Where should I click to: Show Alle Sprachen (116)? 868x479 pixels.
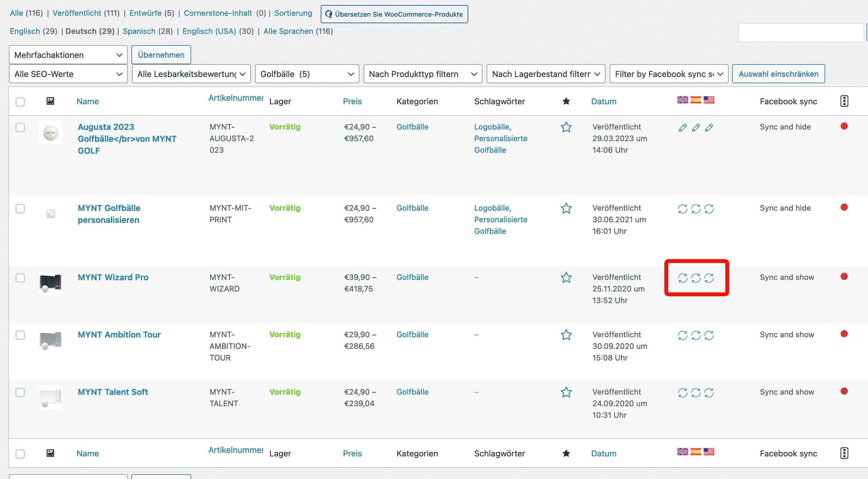click(x=298, y=31)
